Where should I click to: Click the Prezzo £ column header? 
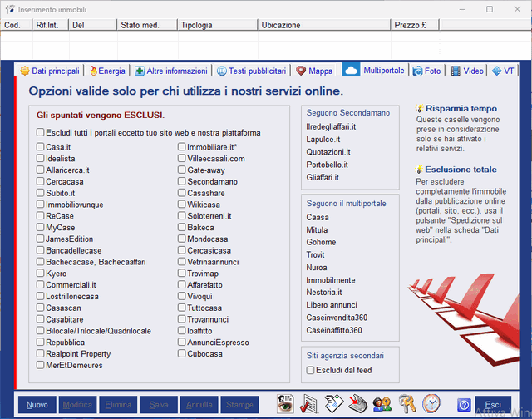pyautogui.click(x=415, y=25)
